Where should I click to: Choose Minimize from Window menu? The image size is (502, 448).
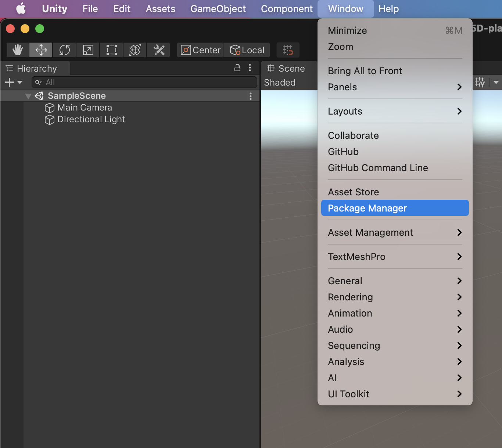[x=395, y=30]
